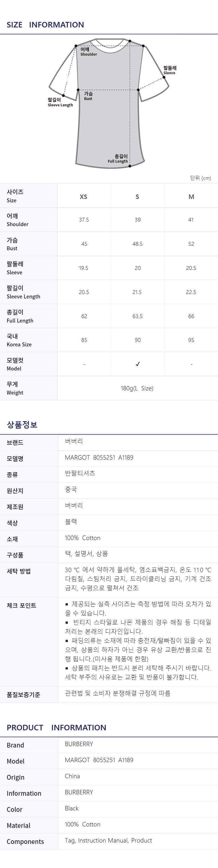Click the Sleeve Length label beside the diagram
Viewport: 218px width, 868px height.
pyautogui.click(x=60, y=102)
